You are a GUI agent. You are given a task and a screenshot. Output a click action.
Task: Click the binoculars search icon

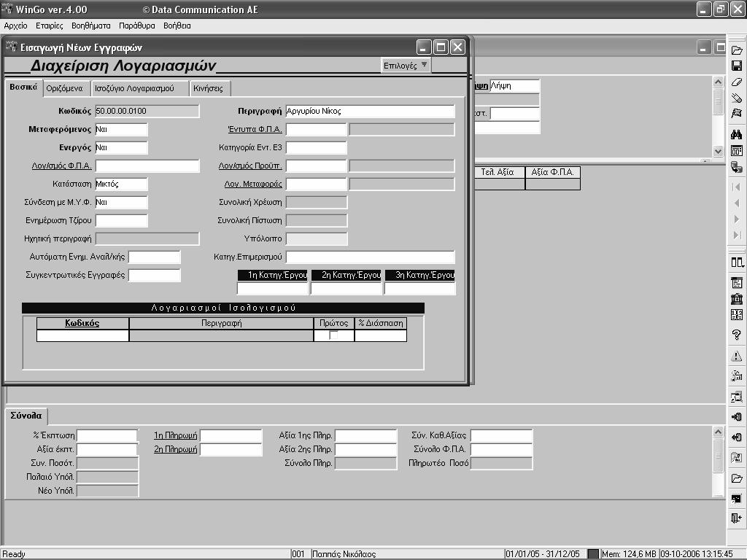point(737,134)
